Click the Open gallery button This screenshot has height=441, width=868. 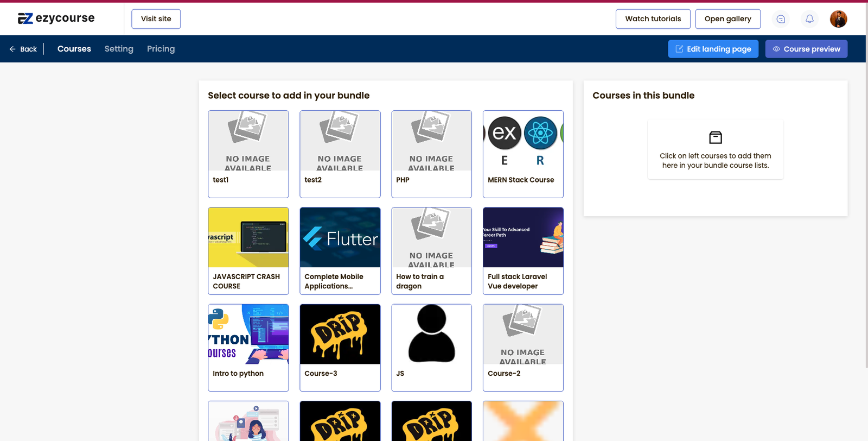[x=727, y=19]
